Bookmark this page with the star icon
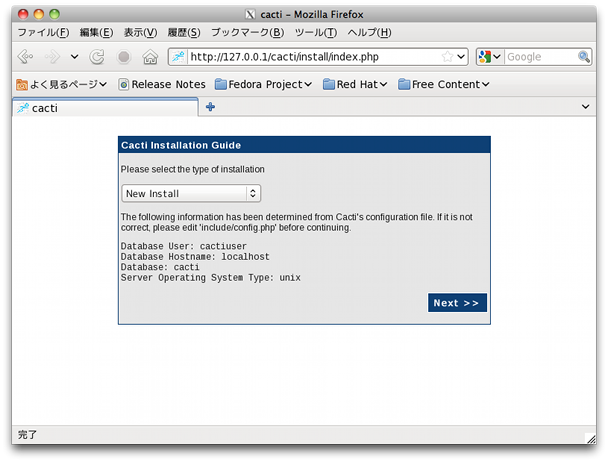This screenshot has height=462, width=608. (447, 57)
